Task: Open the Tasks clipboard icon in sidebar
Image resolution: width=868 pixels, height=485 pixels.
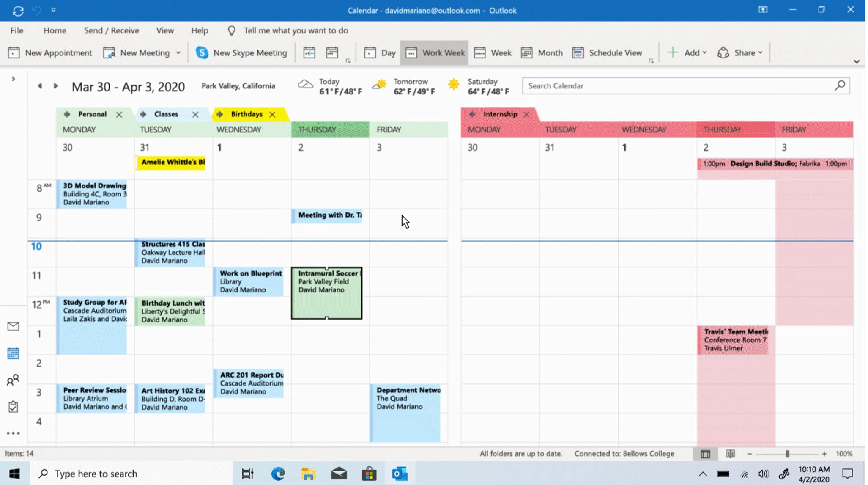Action: point(13,406)
